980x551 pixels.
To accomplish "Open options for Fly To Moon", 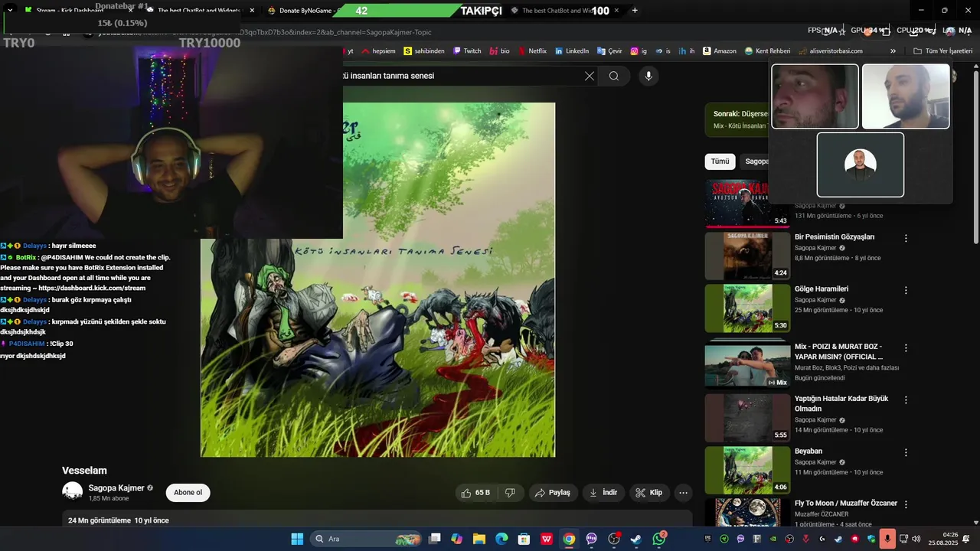I will pyautogui.click(x=906, y=504).
